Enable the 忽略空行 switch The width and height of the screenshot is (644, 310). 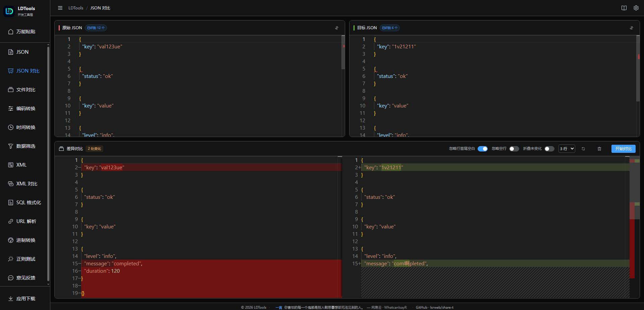tap(514, 149)
